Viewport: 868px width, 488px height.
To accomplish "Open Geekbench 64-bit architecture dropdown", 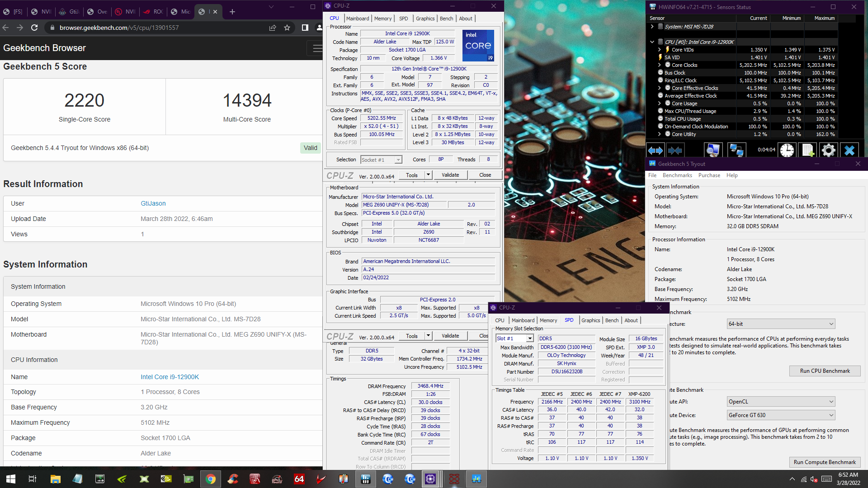I will (781, 324).
